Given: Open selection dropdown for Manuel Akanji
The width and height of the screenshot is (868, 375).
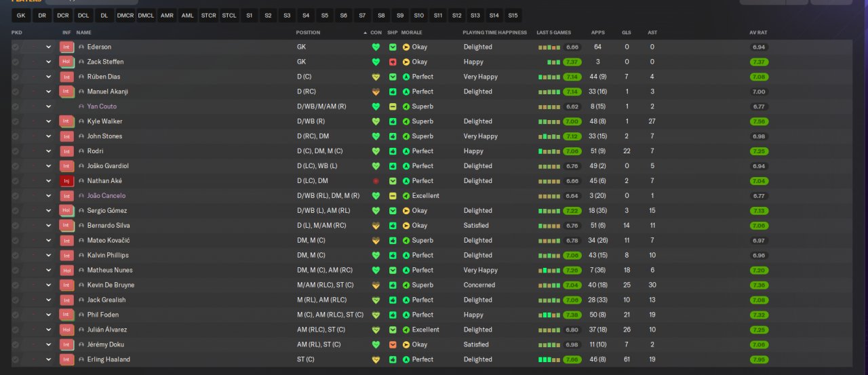Looking at the screenshot, I should 48,92.
